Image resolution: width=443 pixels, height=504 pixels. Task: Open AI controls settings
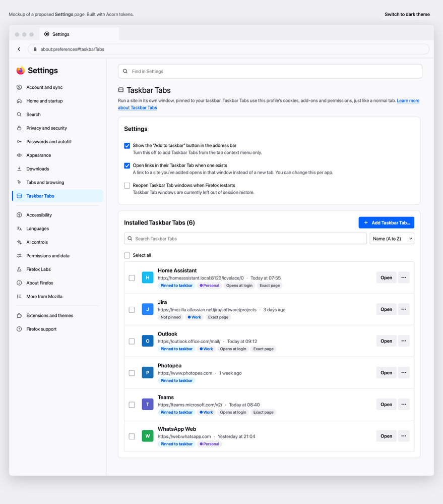58,242
